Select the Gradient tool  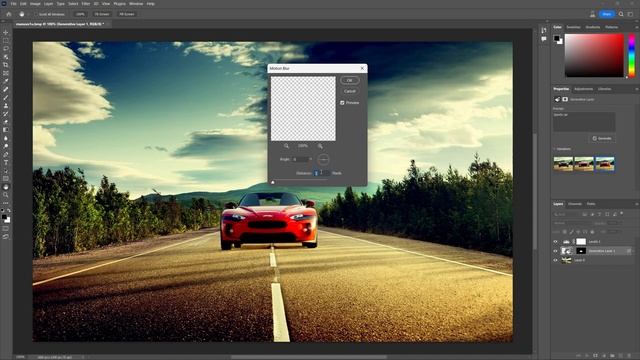point(6,130)
